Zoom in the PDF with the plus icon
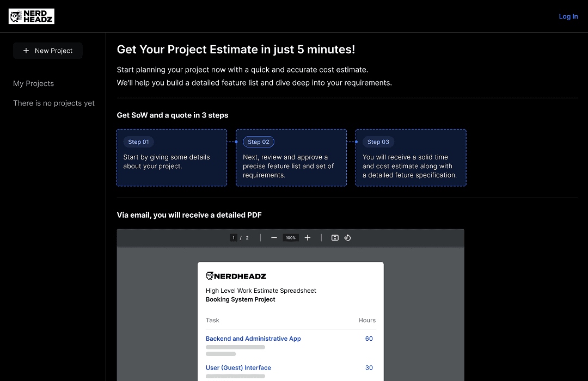 pos(308,238)
